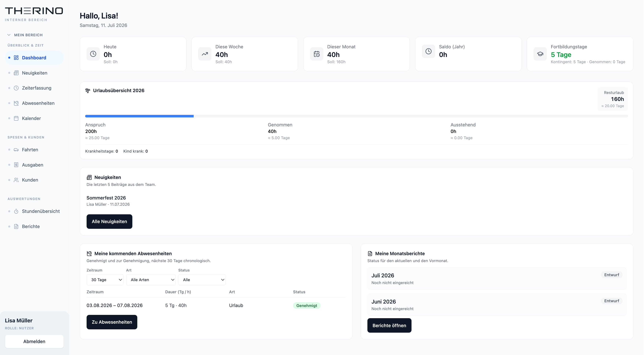
Task: Click the Entwurf badge for Juni 2026
Action: pyautogui.click(x=612, y=301)
